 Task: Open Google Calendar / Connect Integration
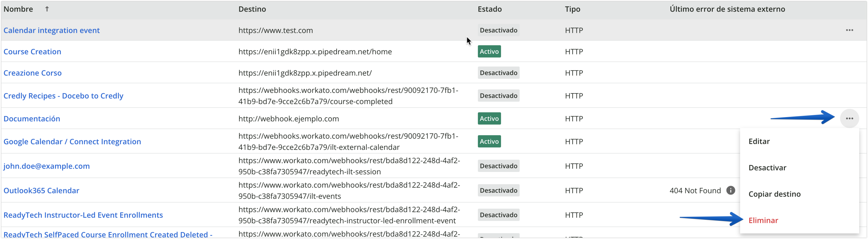click(72, 142)
